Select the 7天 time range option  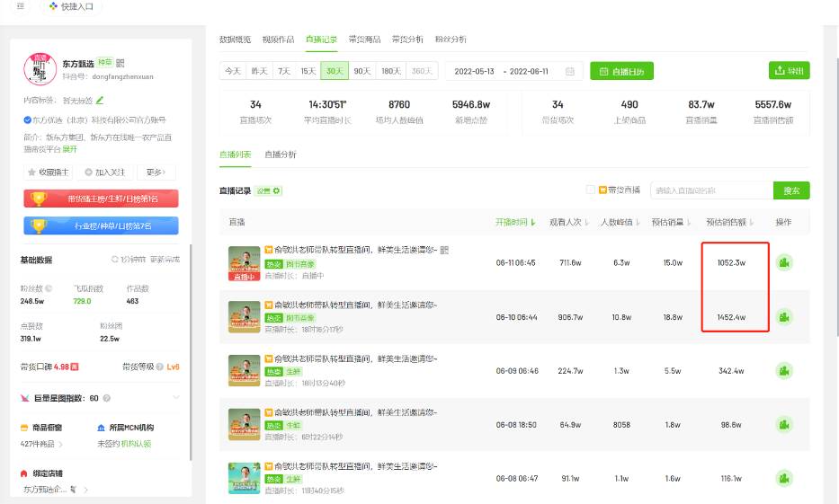click(284, 71)
